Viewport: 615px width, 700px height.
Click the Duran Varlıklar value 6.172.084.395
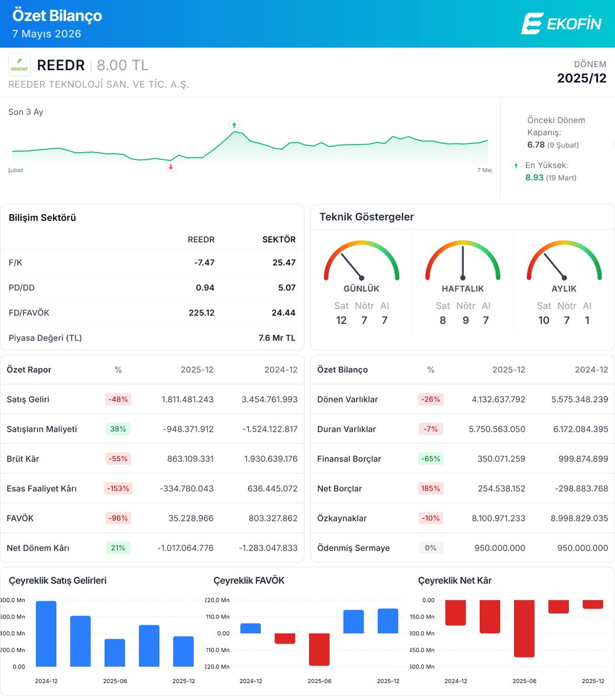pos(579,429)
